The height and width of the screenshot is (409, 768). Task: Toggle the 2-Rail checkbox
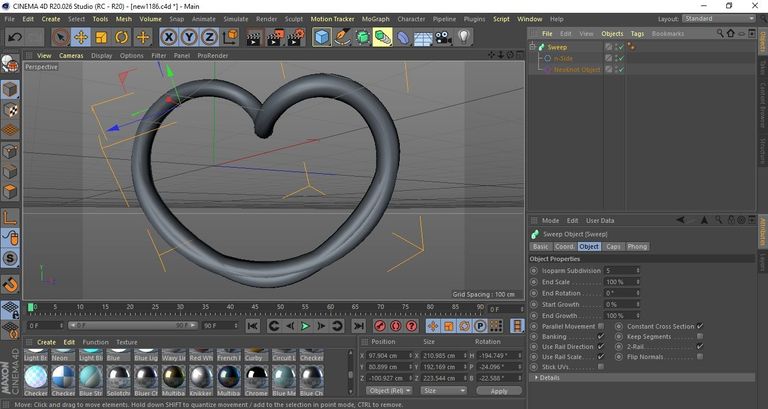[700, 347]
